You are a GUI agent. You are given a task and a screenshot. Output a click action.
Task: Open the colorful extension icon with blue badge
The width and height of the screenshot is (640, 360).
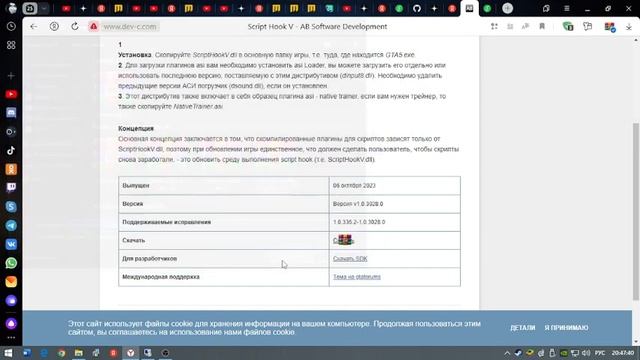coord(610,27)
